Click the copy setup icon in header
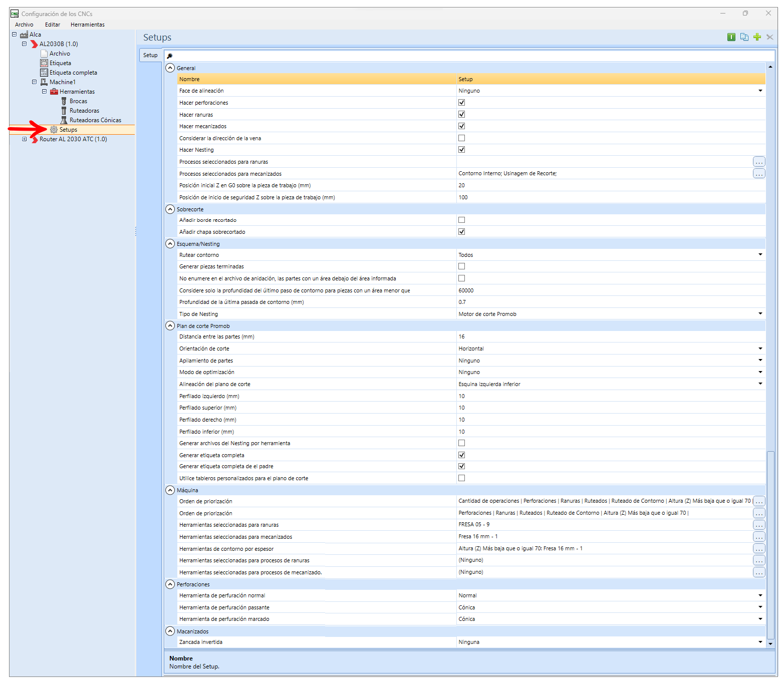784x687 pixels. (744, 37)
